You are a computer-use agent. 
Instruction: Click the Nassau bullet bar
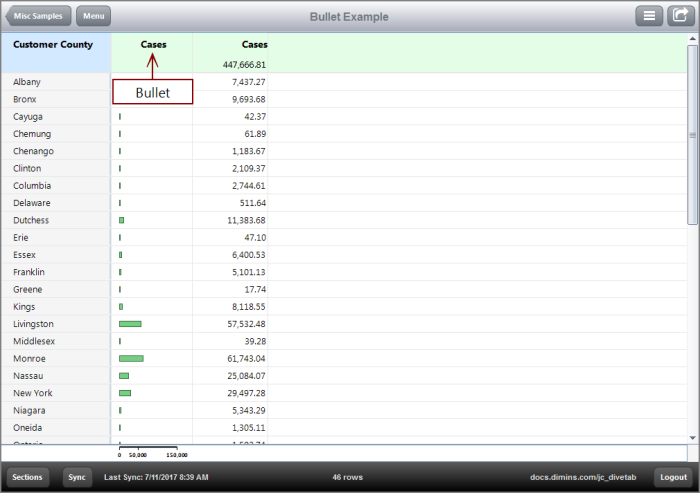(124, 376)
